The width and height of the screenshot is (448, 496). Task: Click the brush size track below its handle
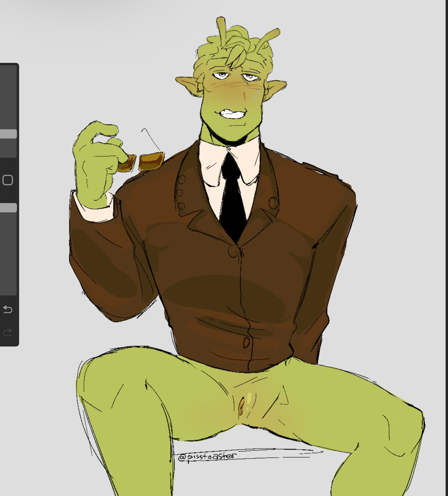[8, 148]
